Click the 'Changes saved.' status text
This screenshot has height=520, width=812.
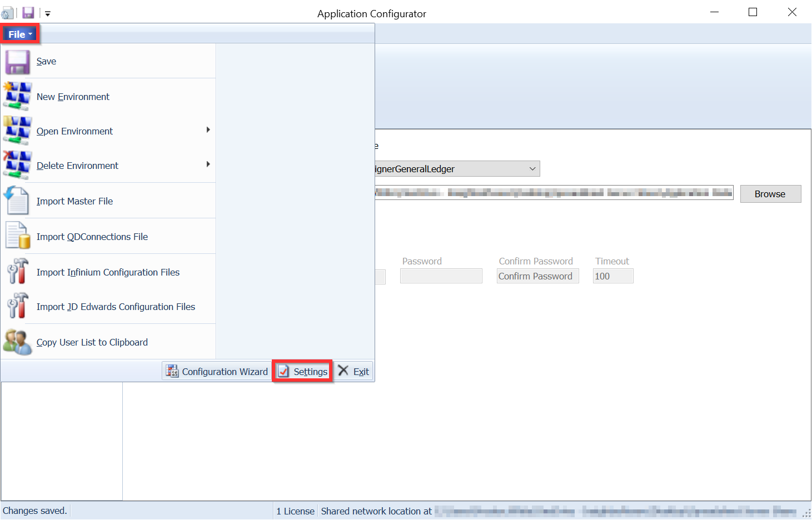coord(35,511)
